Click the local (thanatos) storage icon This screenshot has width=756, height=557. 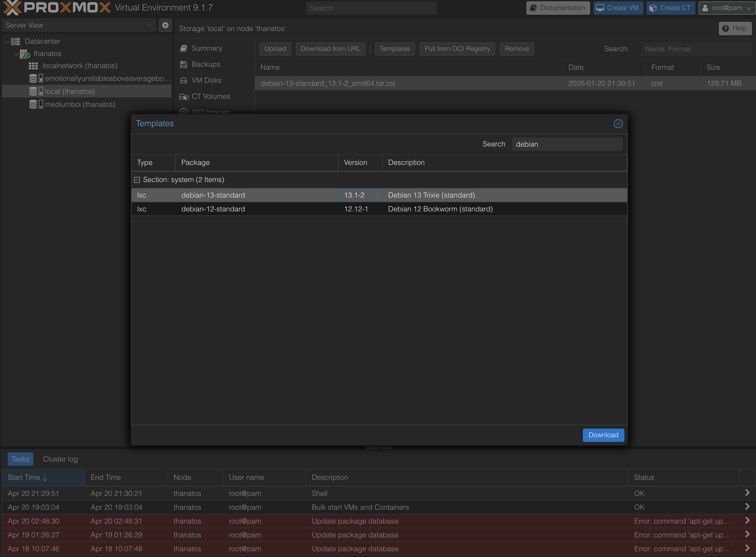[36, 91]
